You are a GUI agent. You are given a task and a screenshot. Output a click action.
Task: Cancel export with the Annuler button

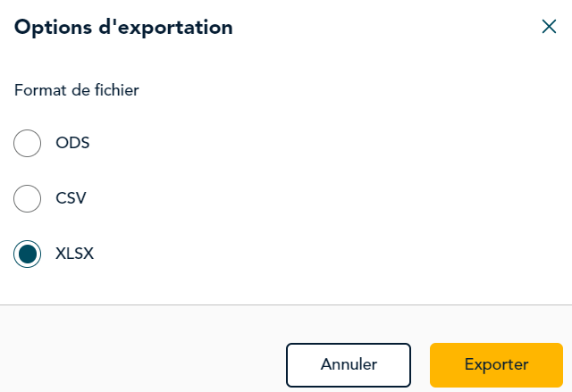[x=349, y=364]
